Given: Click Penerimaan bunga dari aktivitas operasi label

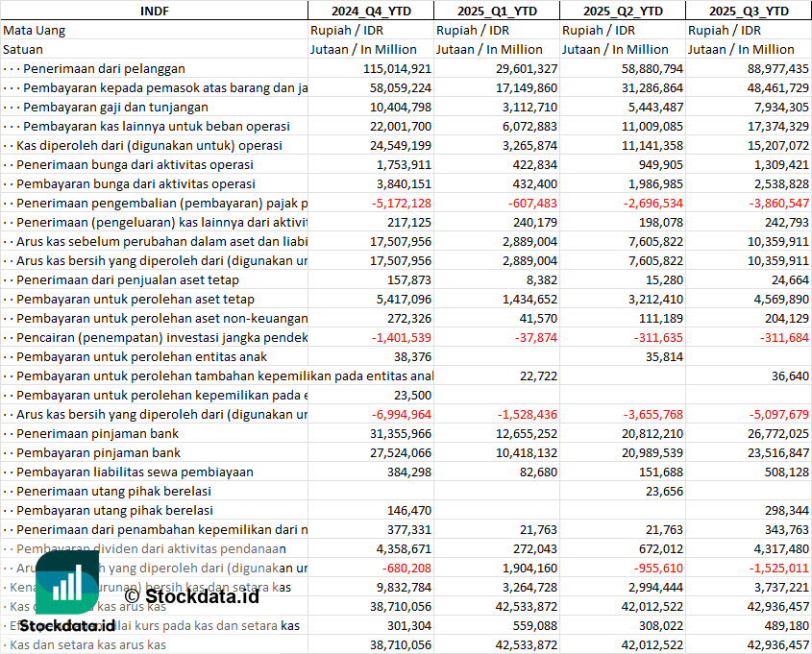Looking at the screenshot, I should [135, 164].
